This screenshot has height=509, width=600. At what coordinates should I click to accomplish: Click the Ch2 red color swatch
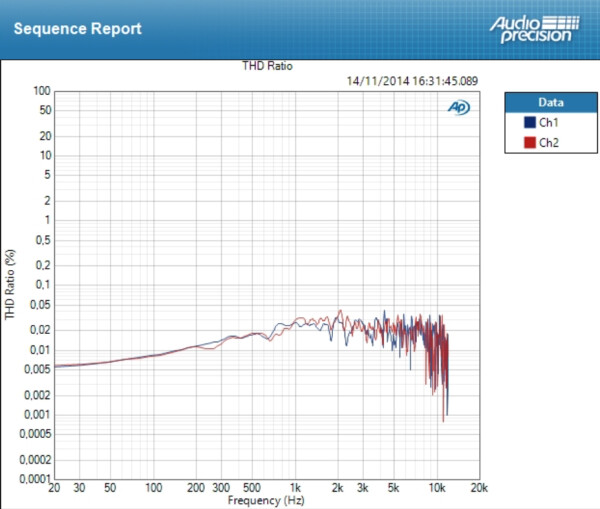point(530,142)
